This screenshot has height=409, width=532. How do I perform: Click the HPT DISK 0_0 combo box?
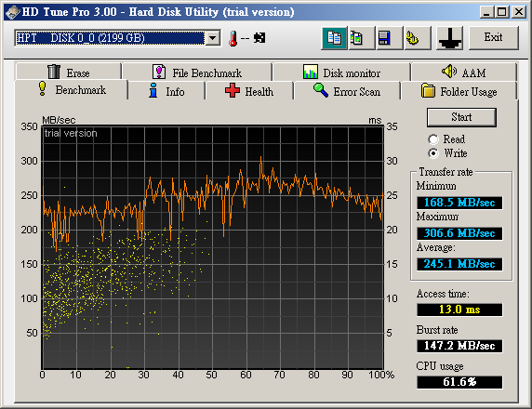pyautogui.click(x=117, y=38)
